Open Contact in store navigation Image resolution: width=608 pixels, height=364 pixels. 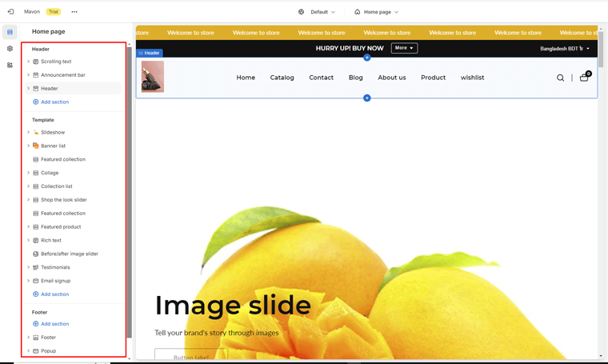[321, 78]
